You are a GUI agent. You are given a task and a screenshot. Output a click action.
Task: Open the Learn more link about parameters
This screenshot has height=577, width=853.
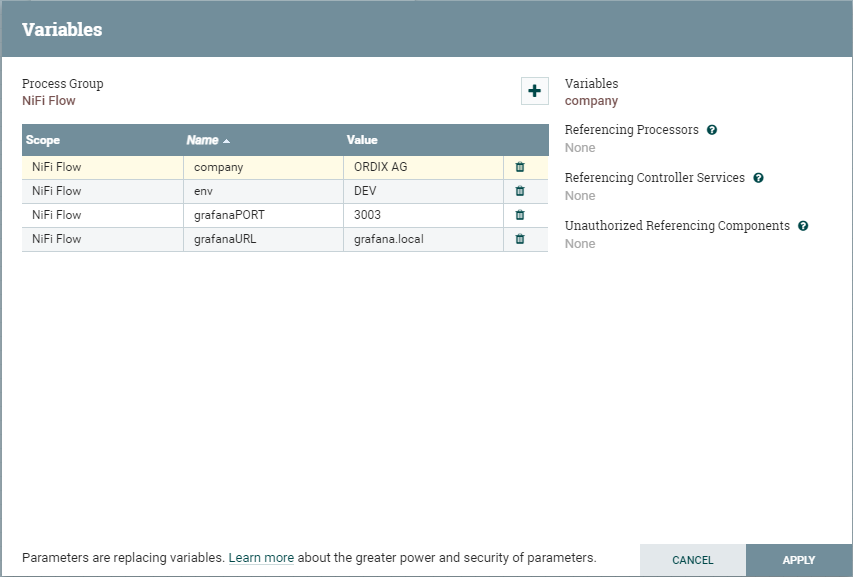click(261, 558)
